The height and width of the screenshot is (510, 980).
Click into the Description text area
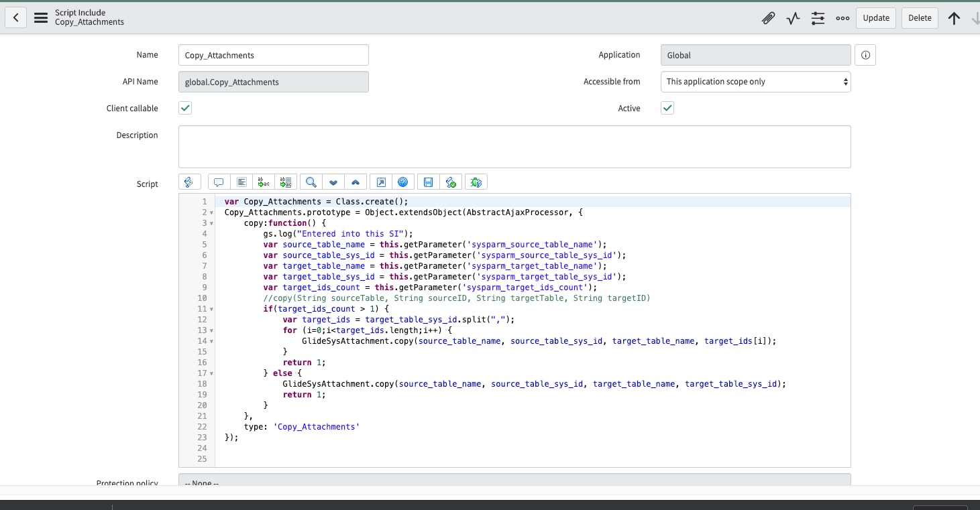514,146
